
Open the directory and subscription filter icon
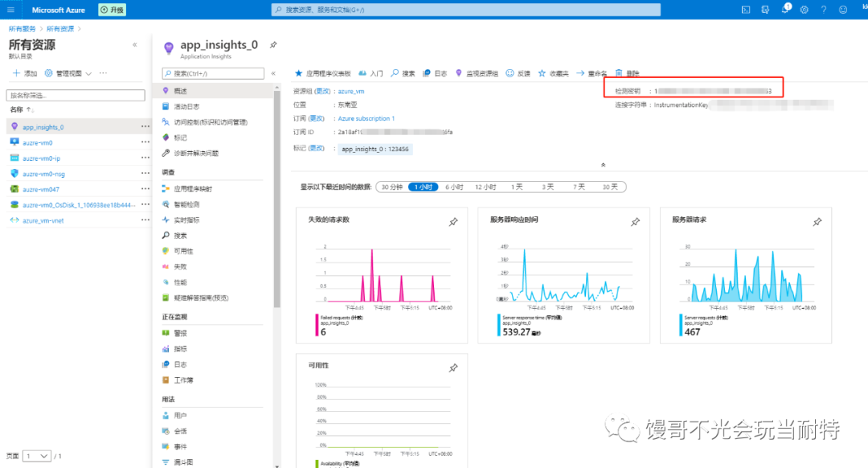point(765,10)
